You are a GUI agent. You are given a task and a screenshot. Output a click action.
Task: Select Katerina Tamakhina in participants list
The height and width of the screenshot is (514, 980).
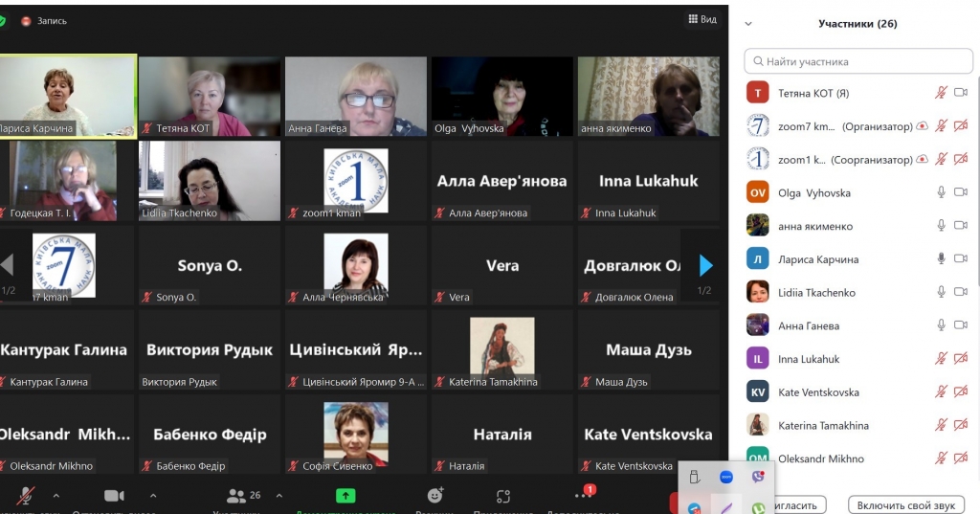[857, 425]
